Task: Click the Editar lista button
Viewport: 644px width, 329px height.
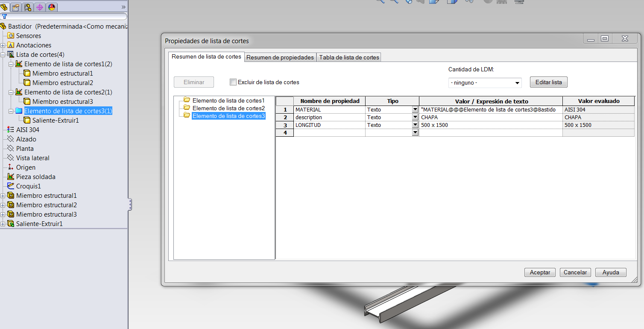Action: [x=549, y=82]
